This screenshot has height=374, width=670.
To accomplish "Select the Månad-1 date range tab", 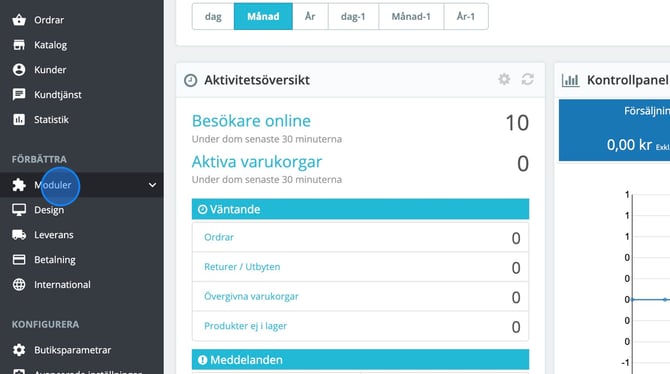I will [411, 16].
